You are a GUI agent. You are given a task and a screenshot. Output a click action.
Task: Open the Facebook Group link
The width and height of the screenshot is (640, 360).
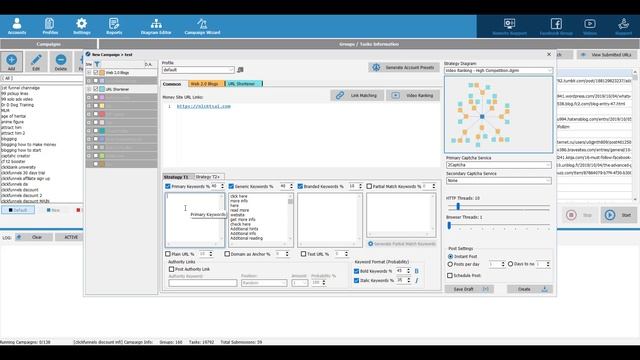(556, 27)
